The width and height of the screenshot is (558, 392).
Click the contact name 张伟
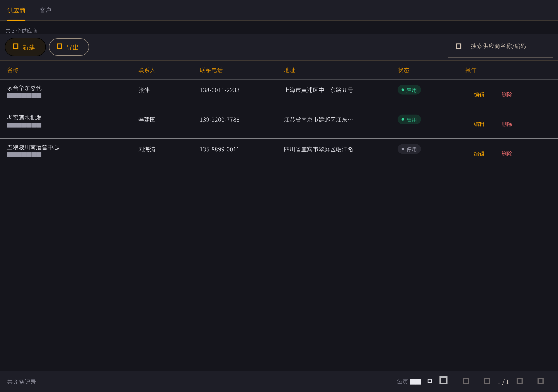coord(144,90)
